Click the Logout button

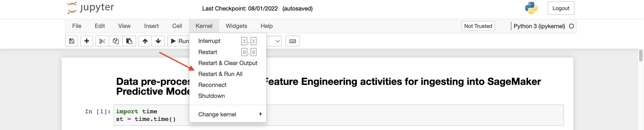coord(561,8)
